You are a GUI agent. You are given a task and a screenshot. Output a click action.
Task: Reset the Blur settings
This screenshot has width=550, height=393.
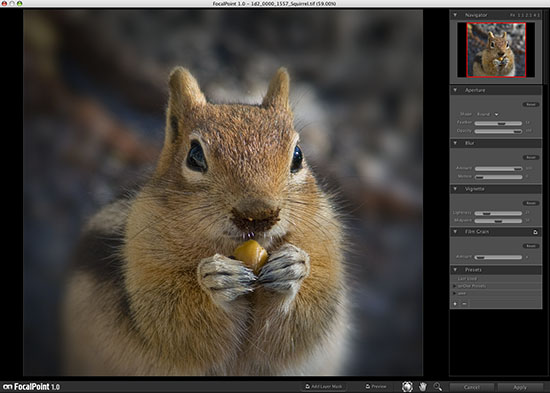coord(531,158)
